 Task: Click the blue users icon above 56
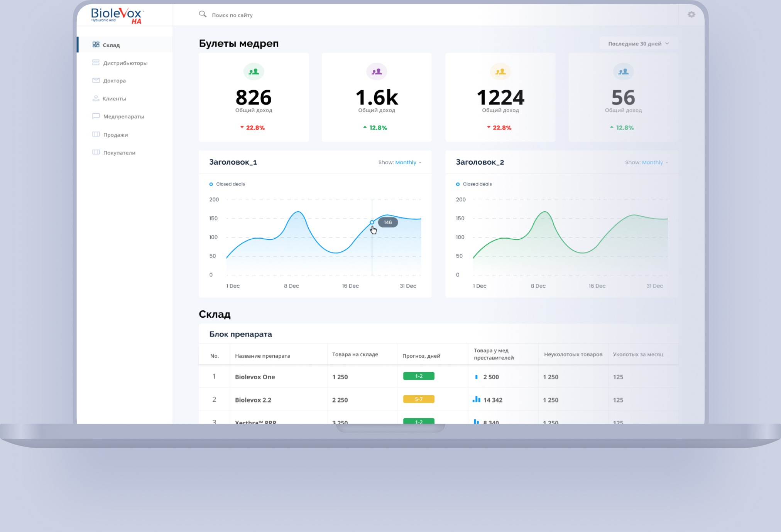tap(623, 71)
